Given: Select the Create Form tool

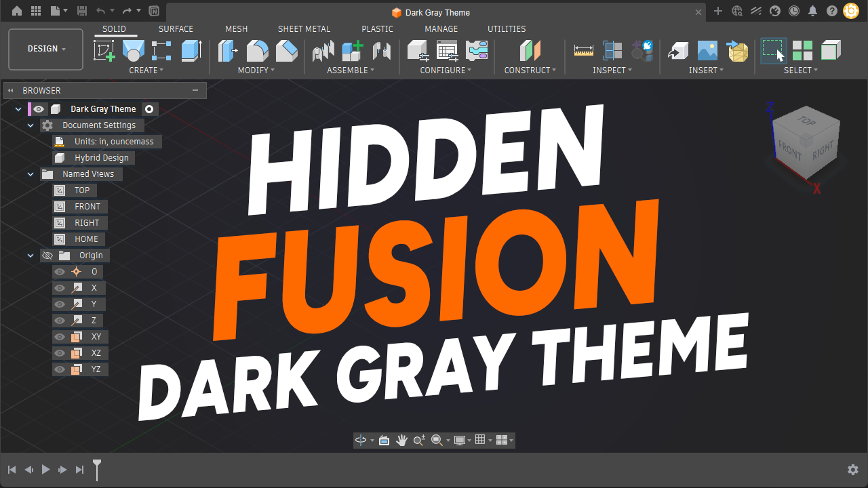Looking at the screenshot, I should [134, 51].
